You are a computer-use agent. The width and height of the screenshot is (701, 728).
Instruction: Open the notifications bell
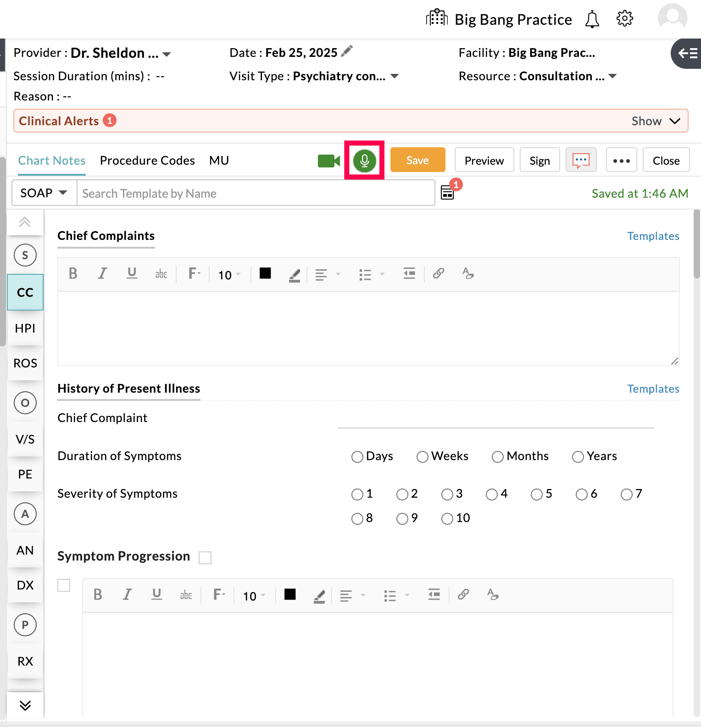click(x=592, y=20)
